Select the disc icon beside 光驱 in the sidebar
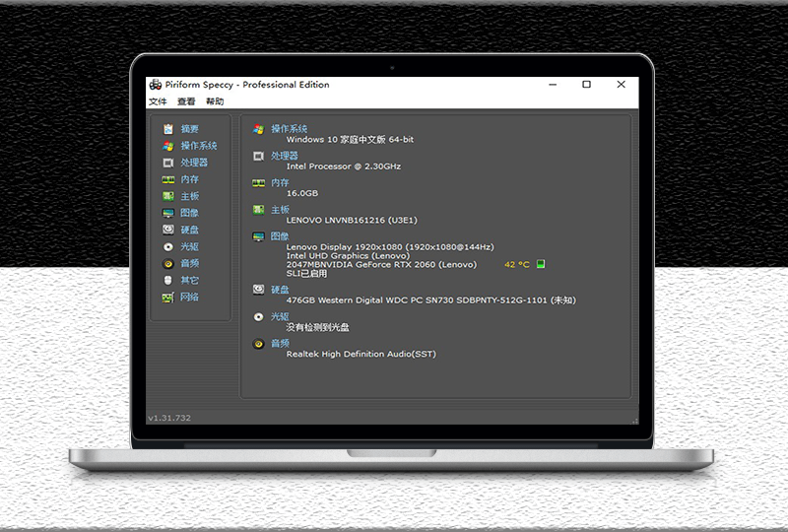 (168, 246)
